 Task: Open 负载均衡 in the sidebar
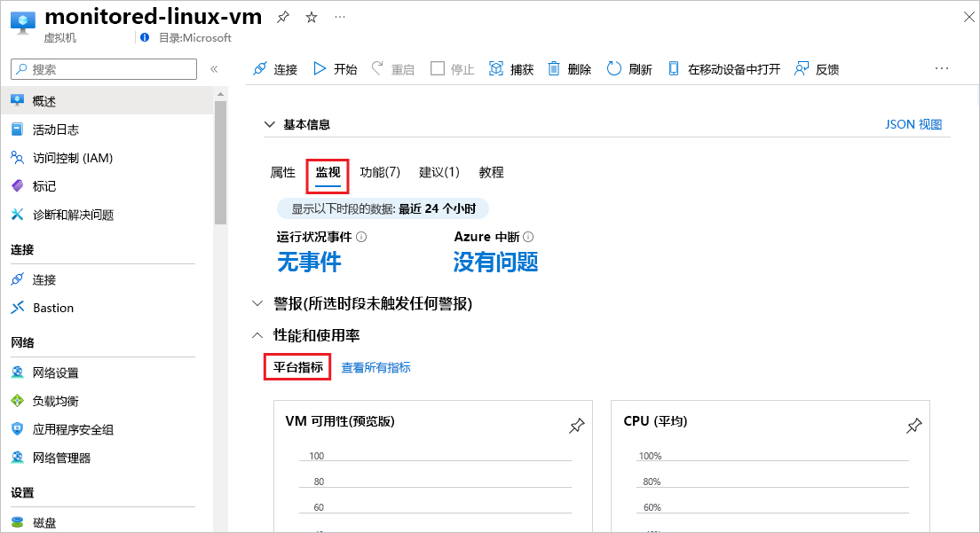tap(107, 401)
